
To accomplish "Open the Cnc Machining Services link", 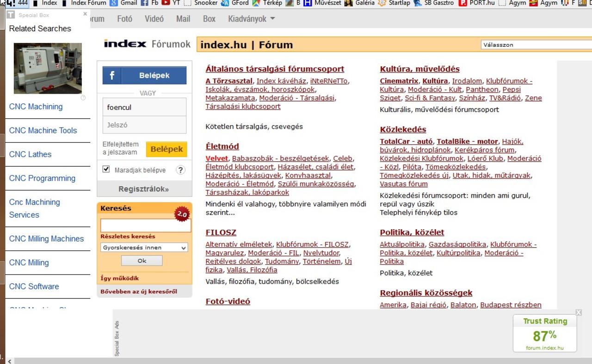I will (35, 208).
